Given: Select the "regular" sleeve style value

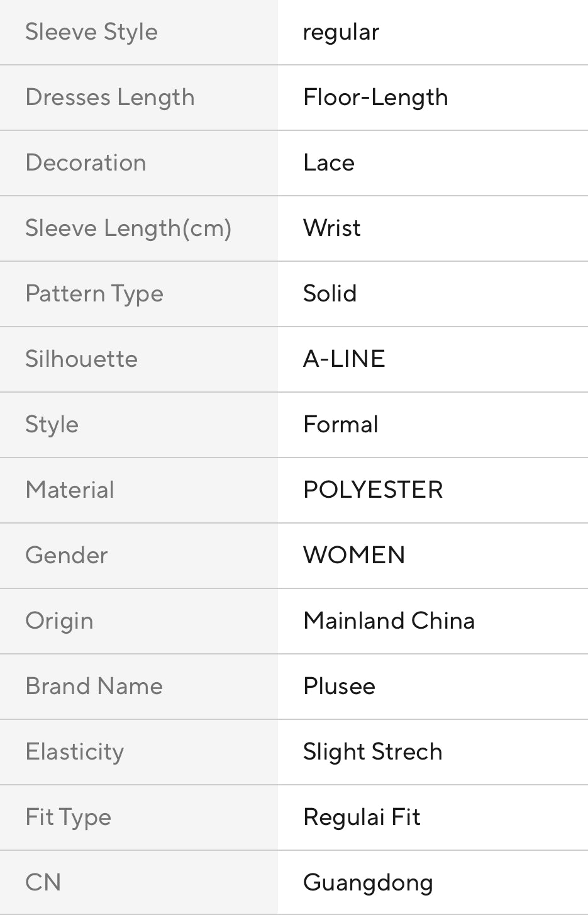Looking at the screenshot, I should coord(341,32).
